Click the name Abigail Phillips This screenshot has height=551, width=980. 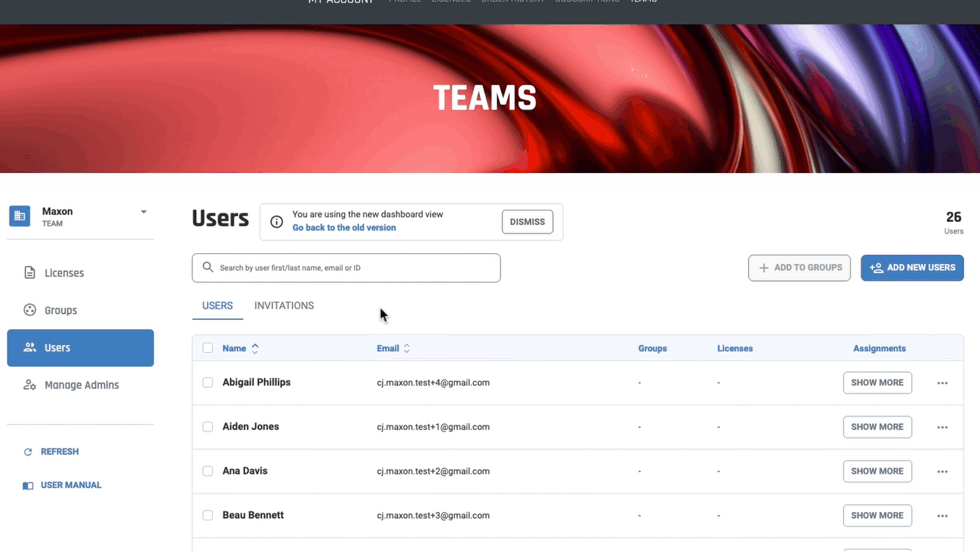(256, 382)
